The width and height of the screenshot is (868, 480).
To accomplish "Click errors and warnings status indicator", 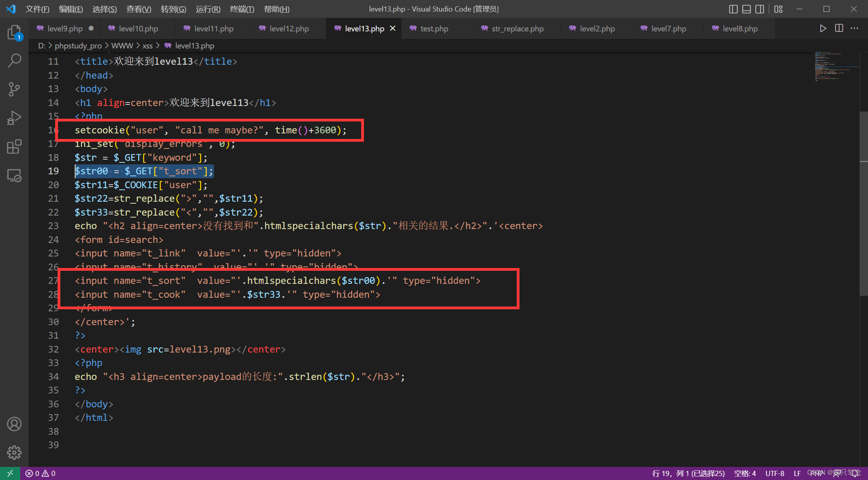I will click(40, 473).
